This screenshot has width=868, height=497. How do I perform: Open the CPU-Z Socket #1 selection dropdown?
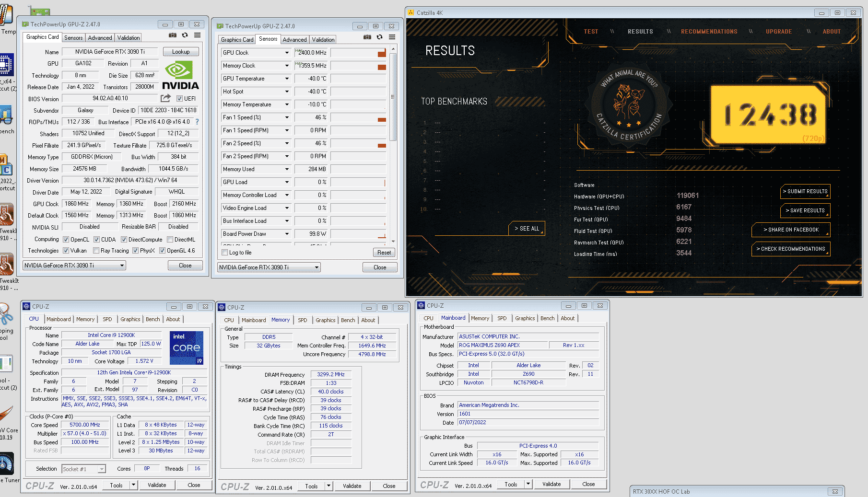102,469
